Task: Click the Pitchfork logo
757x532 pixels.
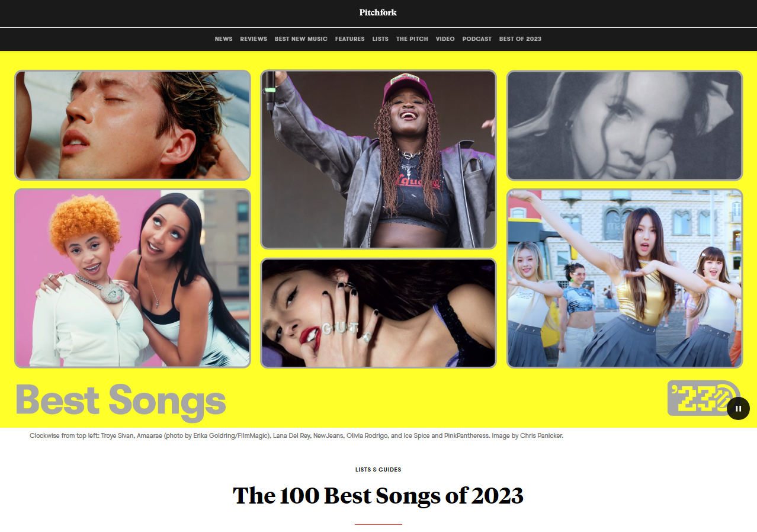Action: click(378, 12)
